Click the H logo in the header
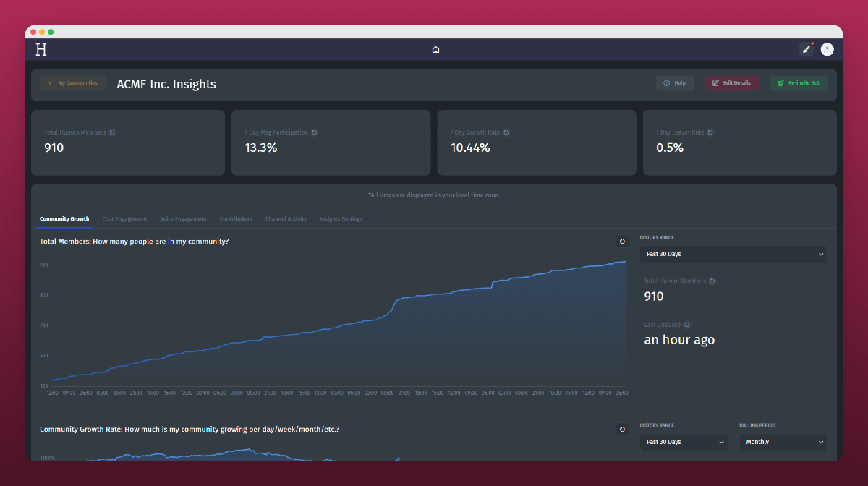The width and height of the screenshot is (868, 486). (41, 49)
